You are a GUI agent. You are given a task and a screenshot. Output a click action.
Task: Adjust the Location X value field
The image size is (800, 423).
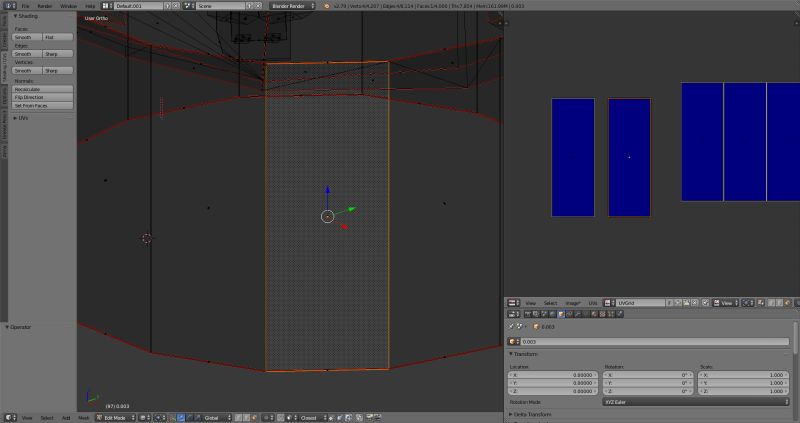coord(553,375)
